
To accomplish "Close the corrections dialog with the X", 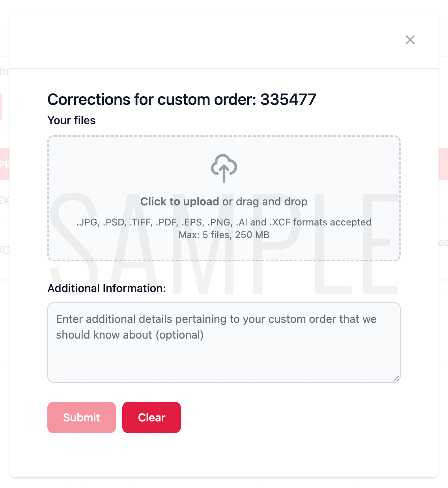I will 410,40.
